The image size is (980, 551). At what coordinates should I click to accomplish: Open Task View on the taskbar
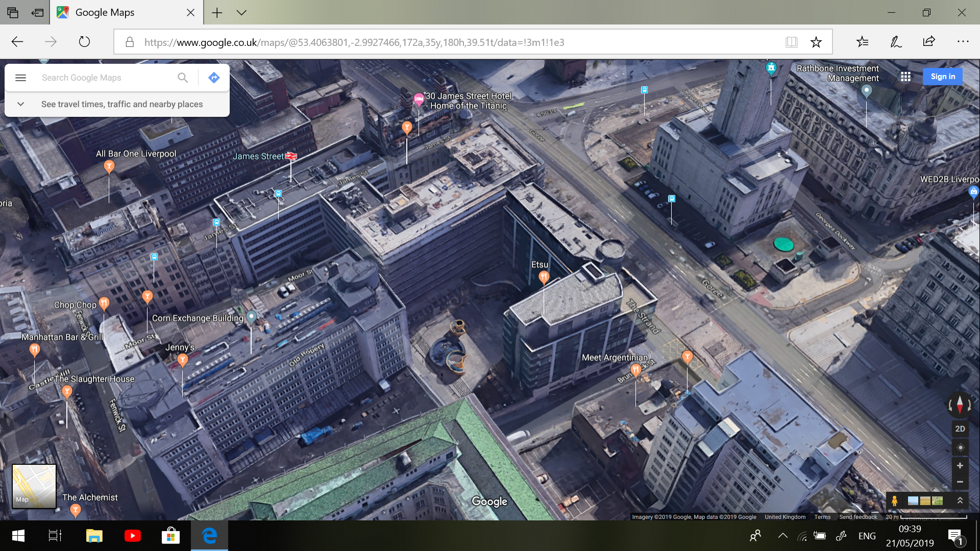coord(55,536)
